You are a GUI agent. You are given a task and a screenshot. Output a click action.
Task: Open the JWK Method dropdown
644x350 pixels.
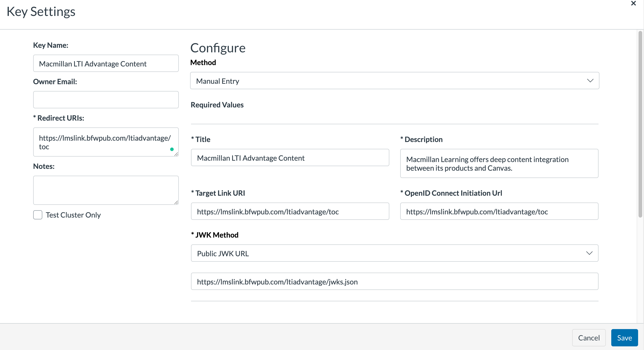tap(395, 253)
